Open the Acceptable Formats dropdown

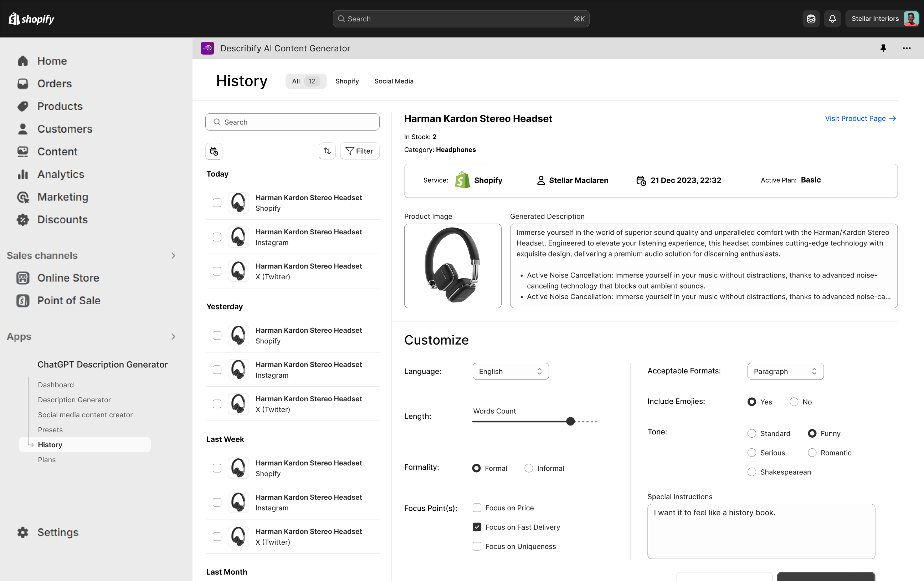coord(785,371)
